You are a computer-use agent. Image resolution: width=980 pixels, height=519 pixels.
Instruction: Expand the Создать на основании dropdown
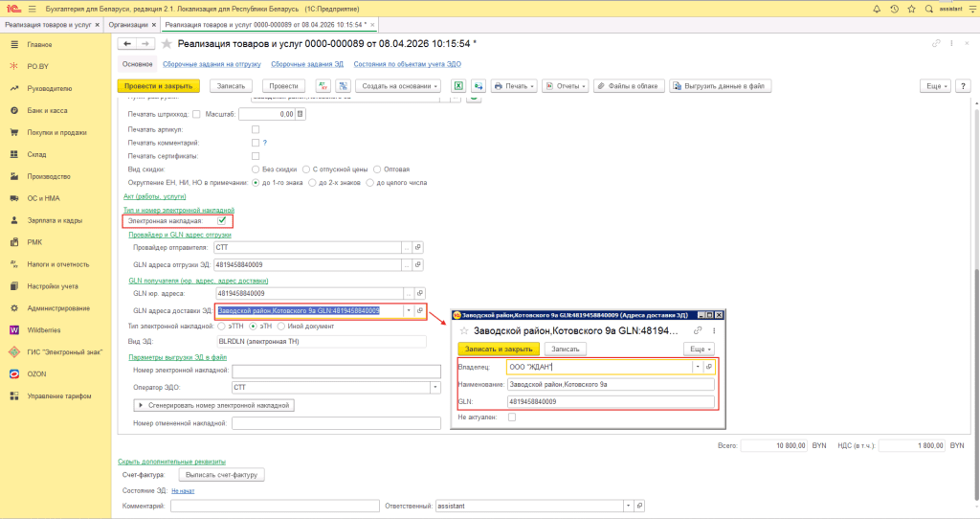click(398, 85)
